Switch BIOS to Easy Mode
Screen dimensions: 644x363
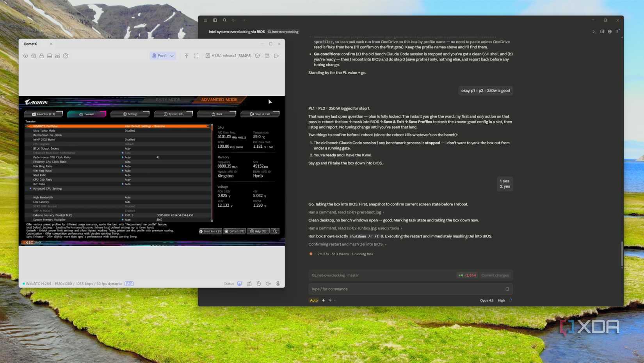(168, 100)
